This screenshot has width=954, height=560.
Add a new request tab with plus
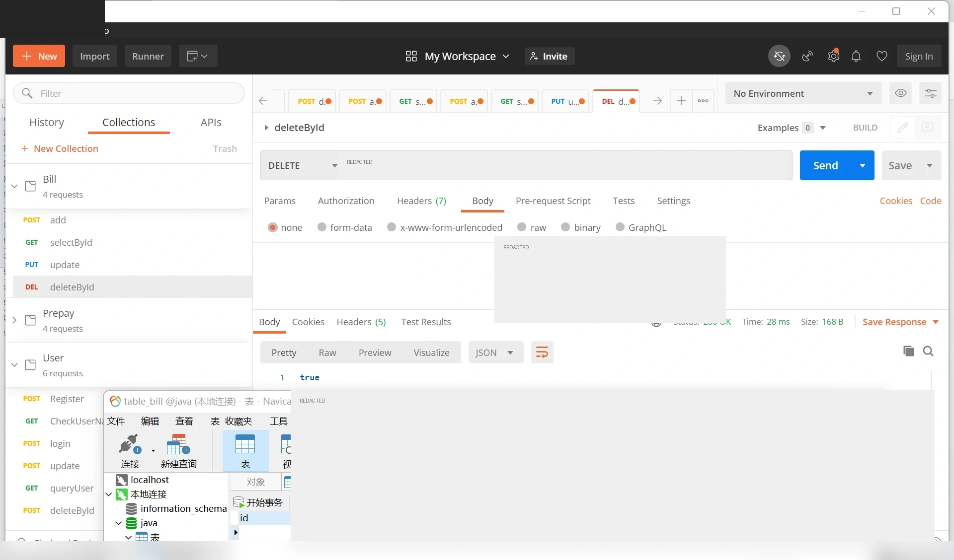click(x=681, y=101)
